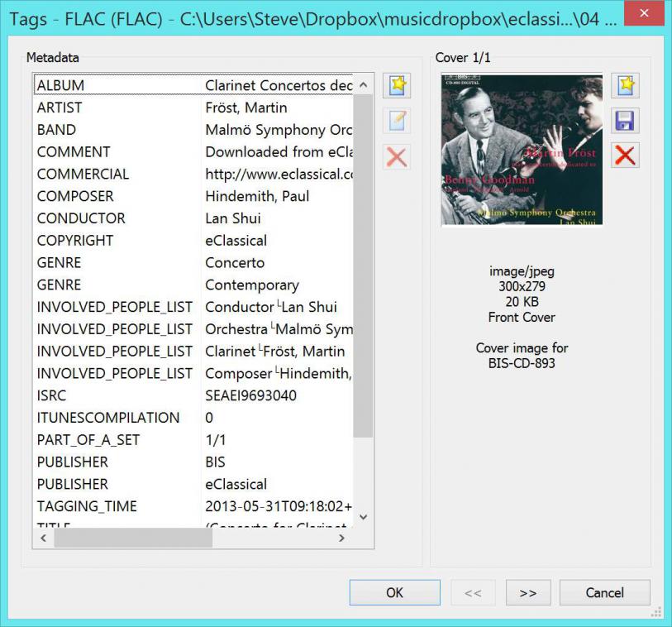Select the CONDUCTOR Lan Shui row

click(194, 218)
